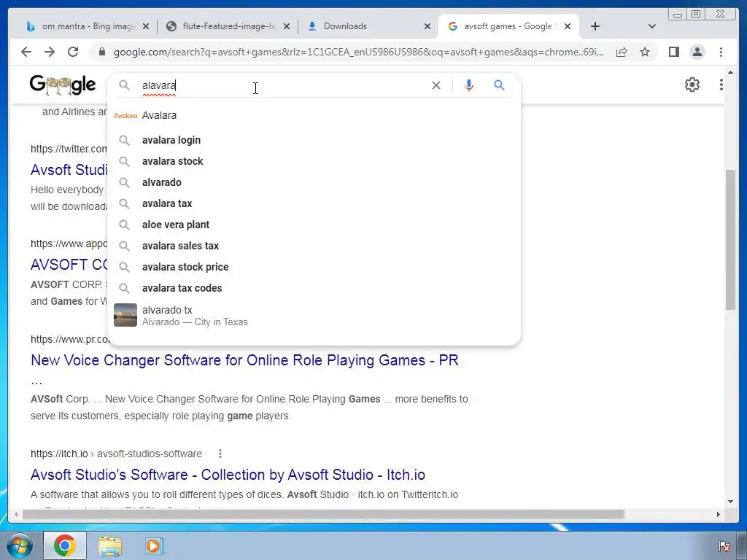Click the Chrome taskbar icon

65,545
